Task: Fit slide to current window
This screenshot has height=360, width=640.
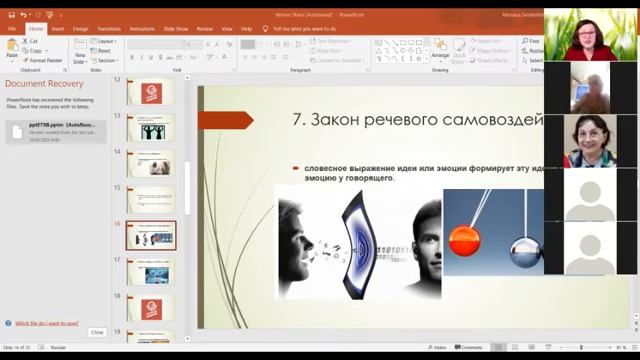Action: click(635, 347)
